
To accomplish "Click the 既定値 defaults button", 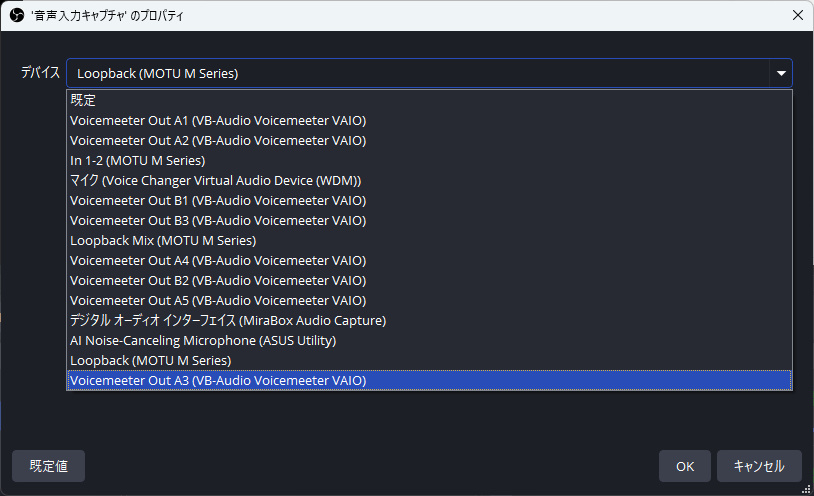I will click(x=48, y=466).
